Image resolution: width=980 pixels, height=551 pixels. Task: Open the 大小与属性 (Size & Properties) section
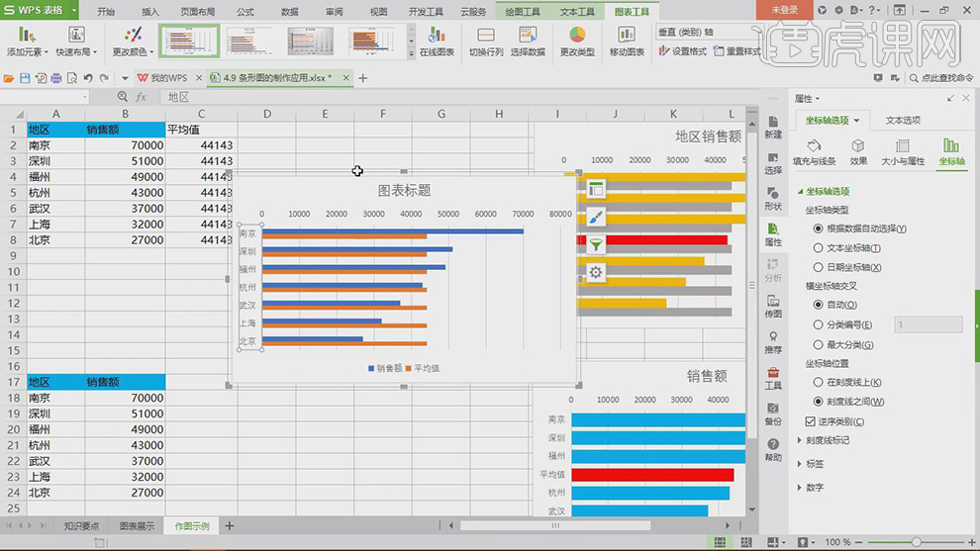(903, 152)
